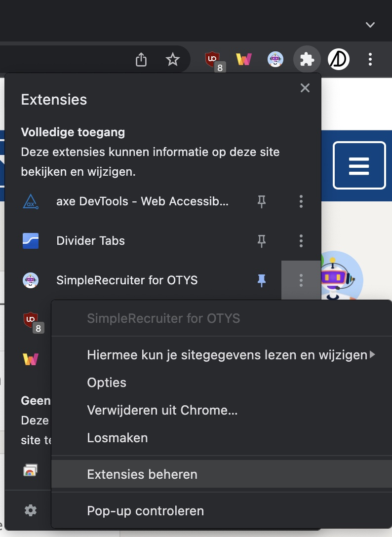Toggle more options for SimpleRecruiter for OTYS

point(301,280)
